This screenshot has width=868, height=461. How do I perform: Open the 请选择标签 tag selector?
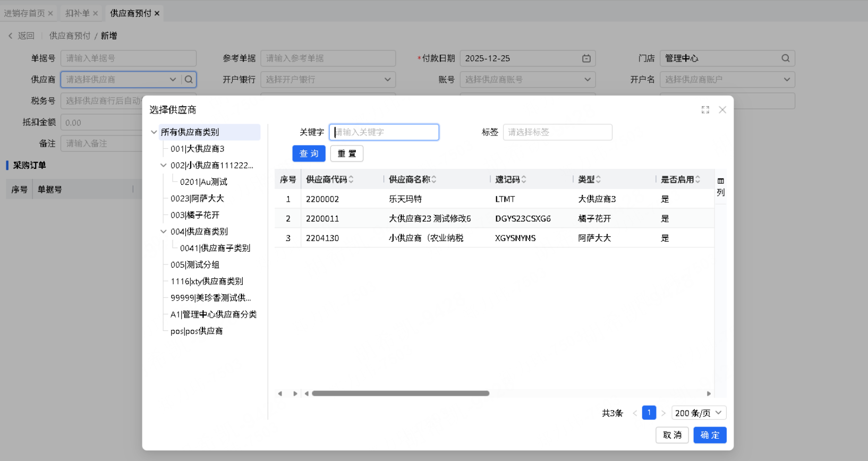557,132
